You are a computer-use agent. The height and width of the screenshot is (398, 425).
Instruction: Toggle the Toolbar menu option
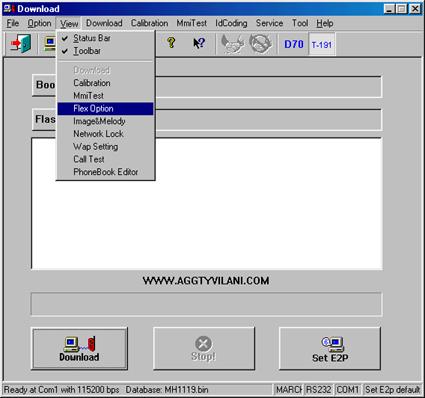tap(105, 51)
